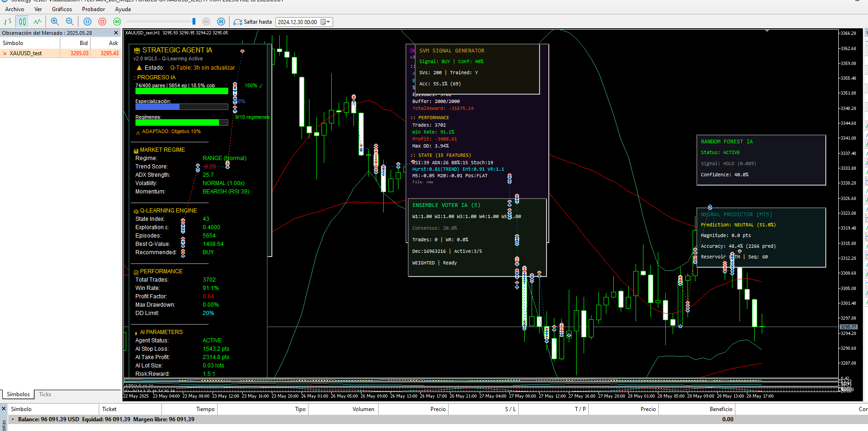Pause the strategy tester visualization
Screen dimensions: 868x431
[x=87, y=22]
